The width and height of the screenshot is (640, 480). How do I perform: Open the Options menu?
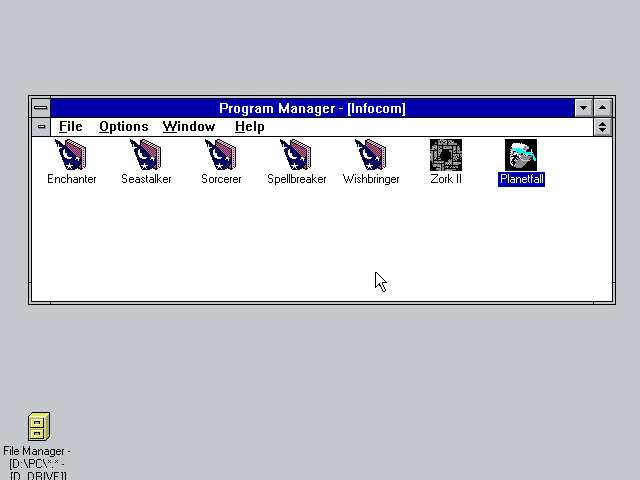pos(124,127)
